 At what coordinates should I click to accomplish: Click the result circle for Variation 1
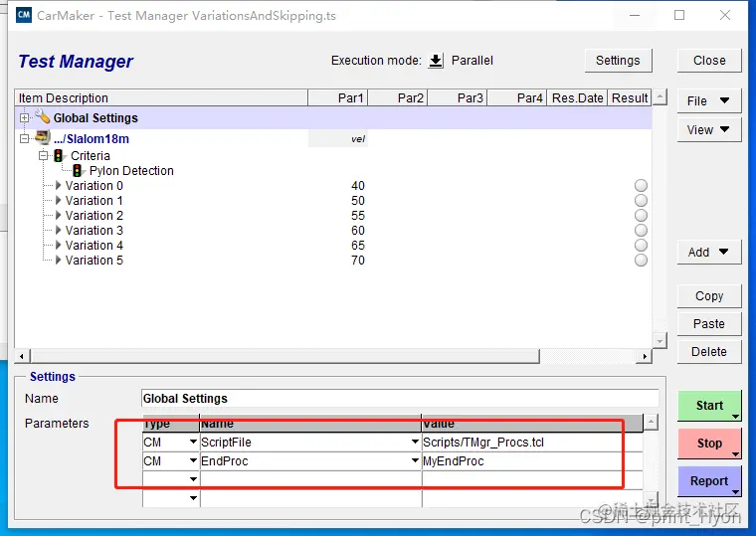pos(641,201)
